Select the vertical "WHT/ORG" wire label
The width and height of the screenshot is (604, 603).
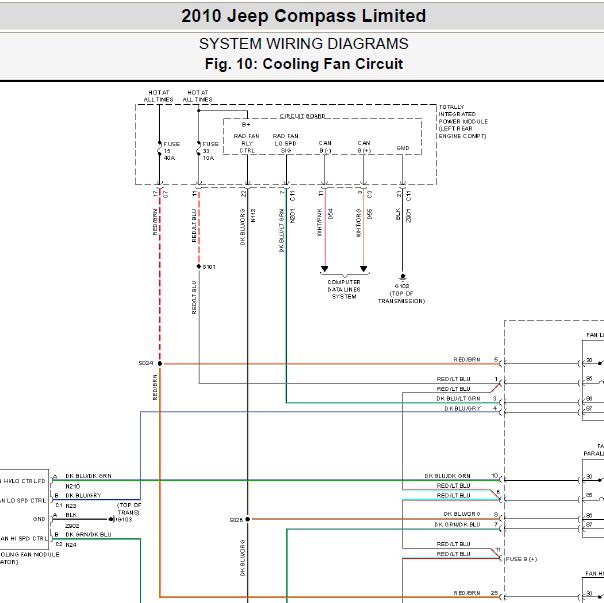click(359, 223)
